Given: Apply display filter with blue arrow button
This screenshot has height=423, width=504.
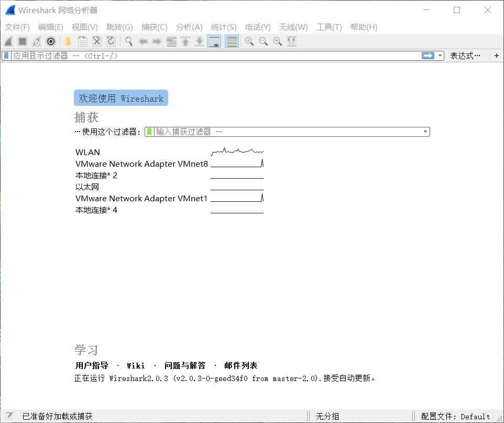Looking at the screenshot, I should coord(428,56).
